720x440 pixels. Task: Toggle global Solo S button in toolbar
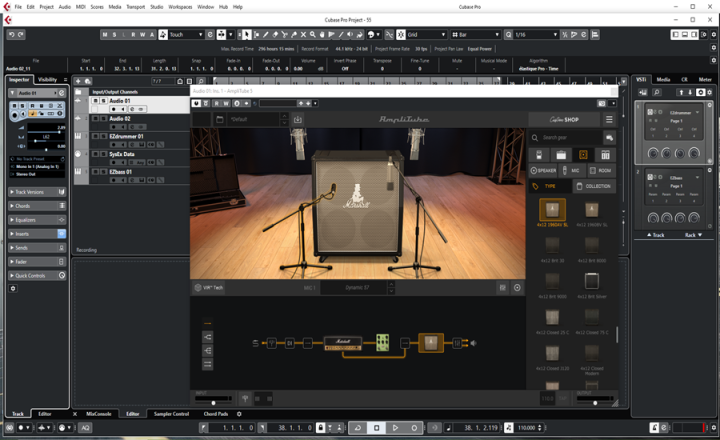(x=114, y=34)
